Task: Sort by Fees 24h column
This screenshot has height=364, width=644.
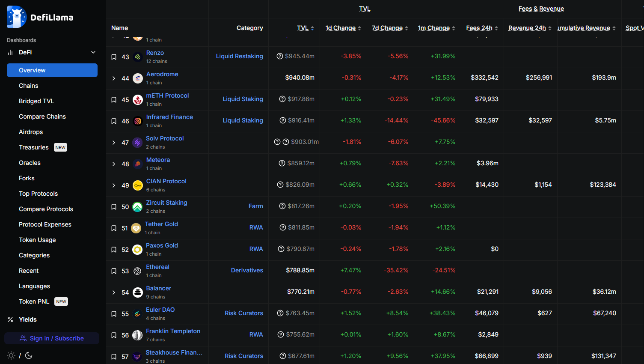Action: (x=482, y=28)
